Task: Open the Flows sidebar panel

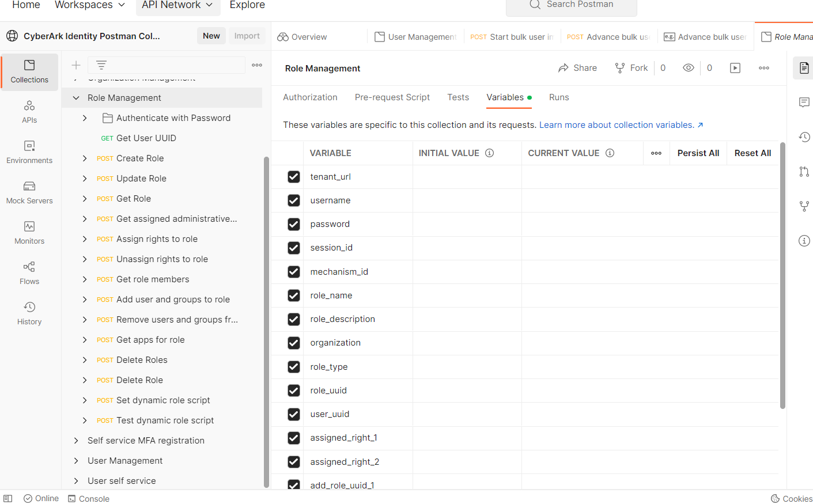Action: click(x=29, y=274)
